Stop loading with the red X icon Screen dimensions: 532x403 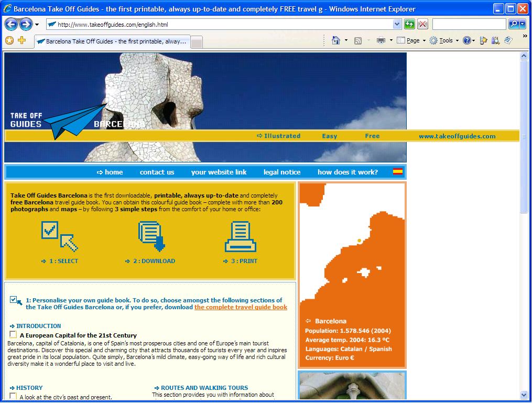point(422,25)
